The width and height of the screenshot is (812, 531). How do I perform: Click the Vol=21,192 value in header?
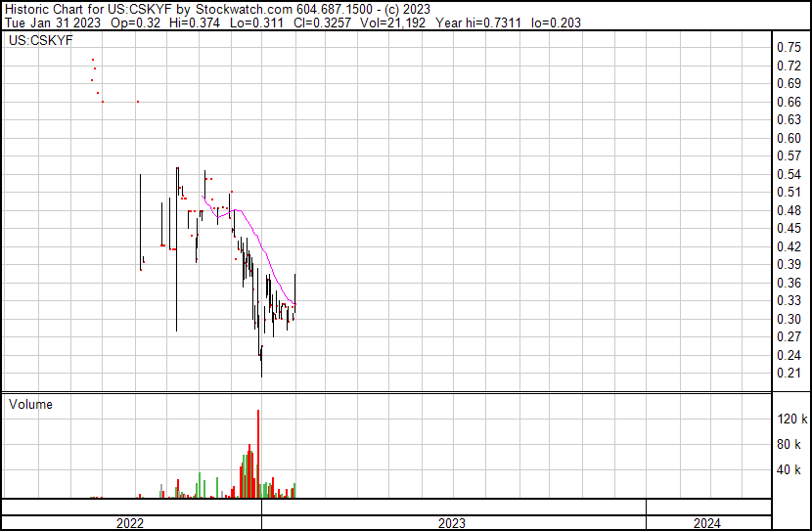click(x=401, y=22)
